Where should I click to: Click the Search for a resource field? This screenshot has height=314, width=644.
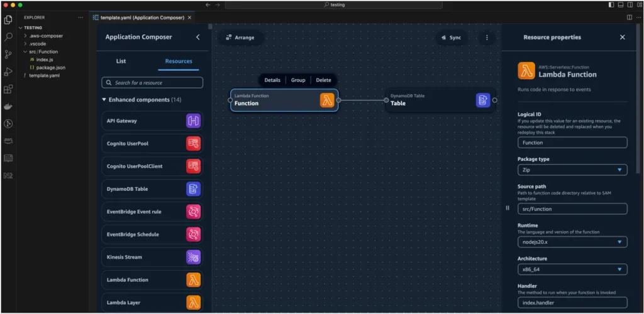(x=152, y=82)
